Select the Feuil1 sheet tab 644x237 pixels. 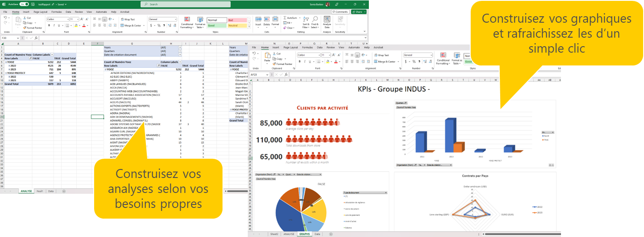click(40, 191)
